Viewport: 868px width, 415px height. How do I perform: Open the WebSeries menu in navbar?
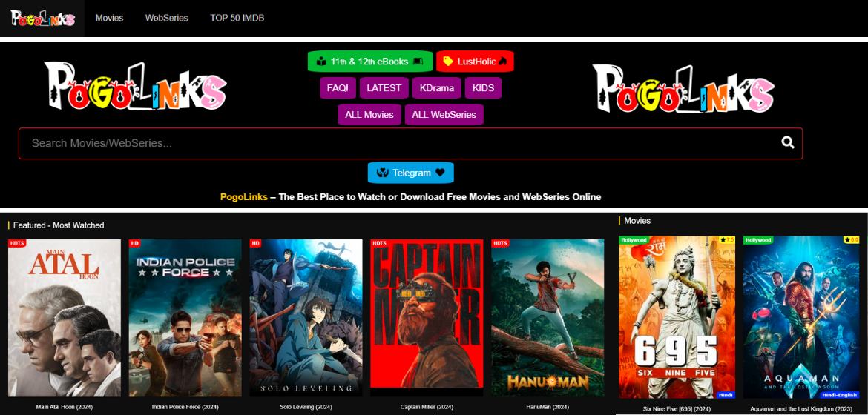[x=167, y=19]
